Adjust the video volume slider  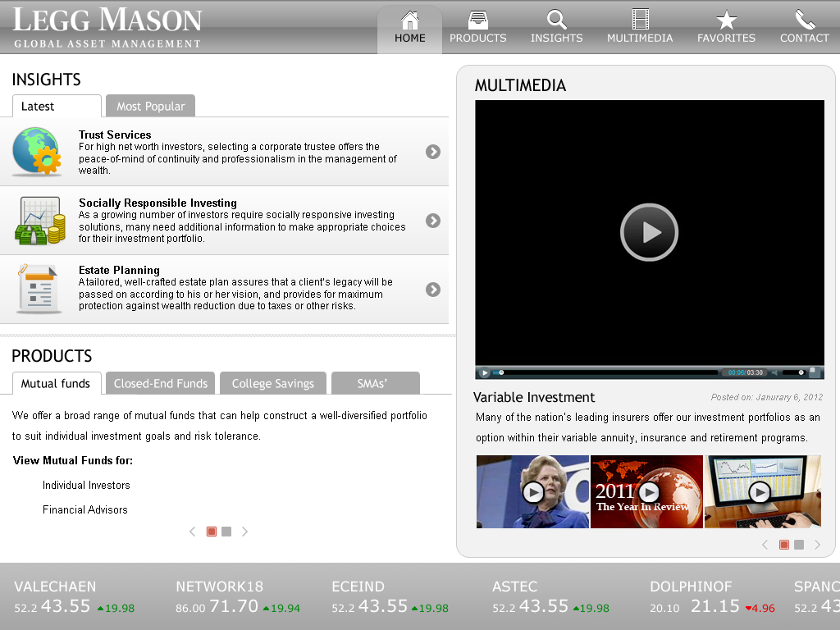[x=794, y=372]
